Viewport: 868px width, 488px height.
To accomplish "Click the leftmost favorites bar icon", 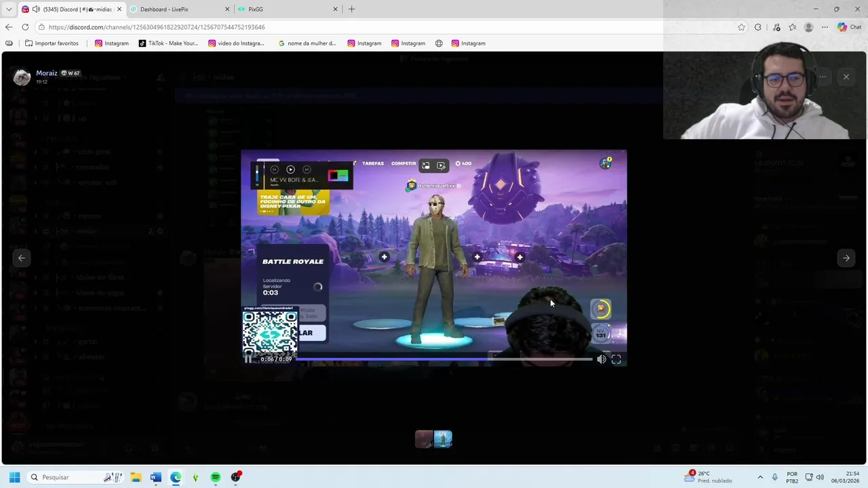I will (x=9, y=43).
